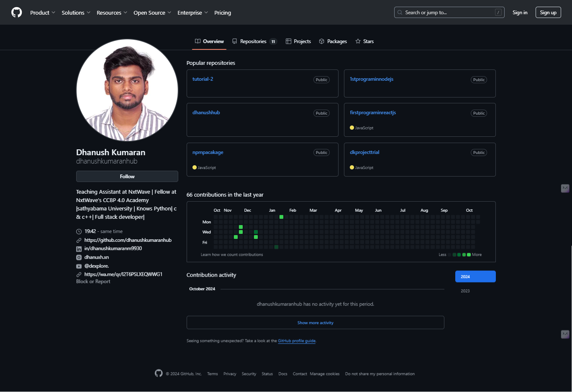Click the Docs footer link
Screen dimensions: 572x392
(283, 374)
